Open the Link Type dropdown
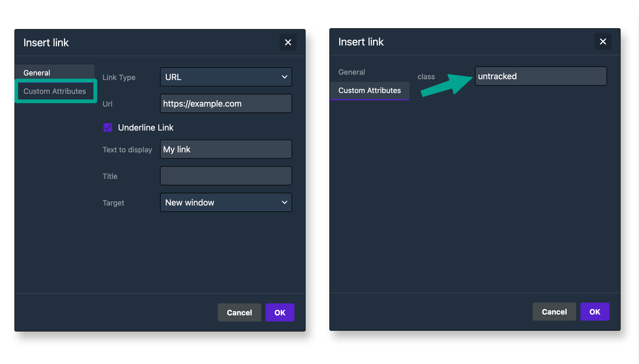Screen dimensions: 639x364 [226, 77]
